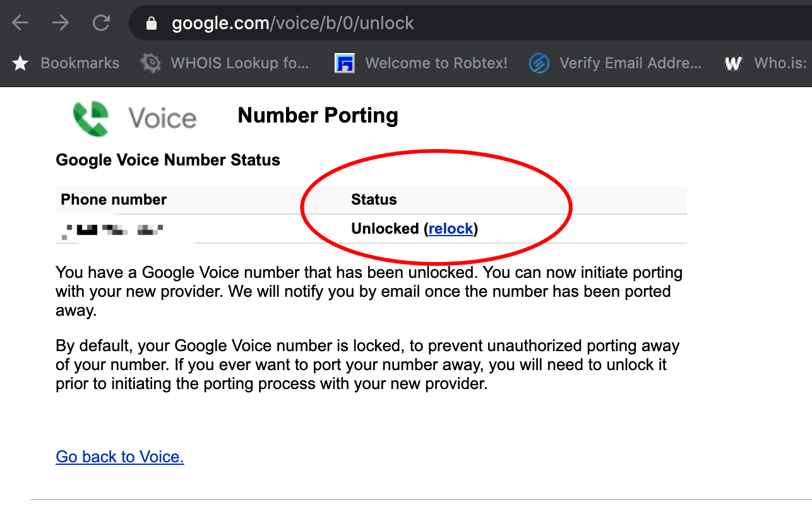The width and height of the screenshot is (812, 528).
Task: Click the relock link
Action: (x=451, y=229)
